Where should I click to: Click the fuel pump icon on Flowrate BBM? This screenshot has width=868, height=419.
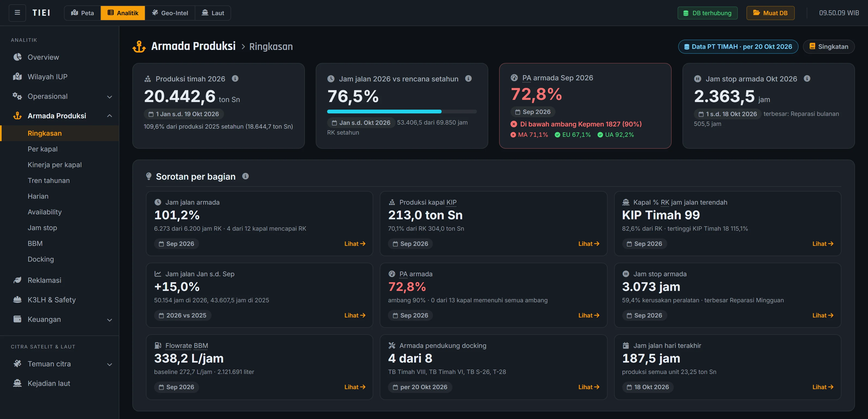(x=158, y=345)
